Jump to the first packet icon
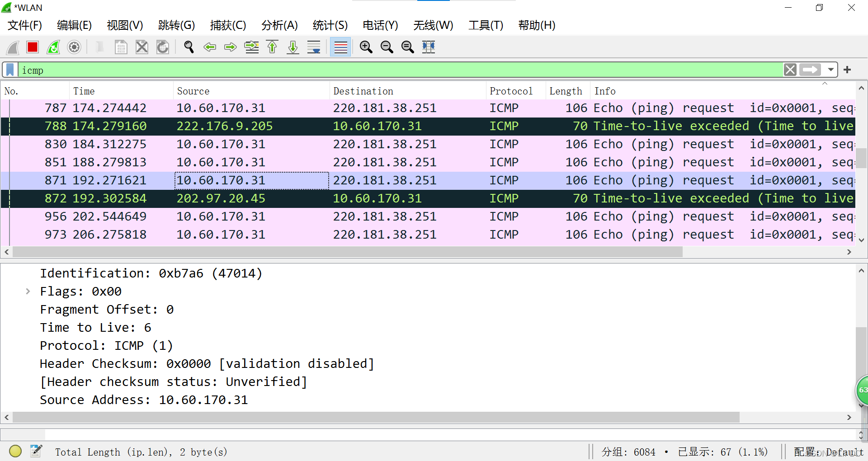Viewport: 868px width, 461px height. tap(272, 47)
